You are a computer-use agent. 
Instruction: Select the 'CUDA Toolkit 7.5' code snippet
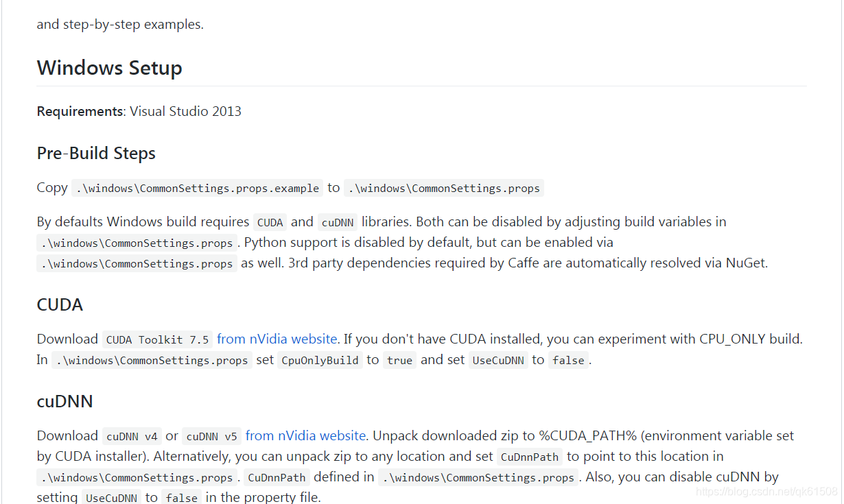click(156, 339)
